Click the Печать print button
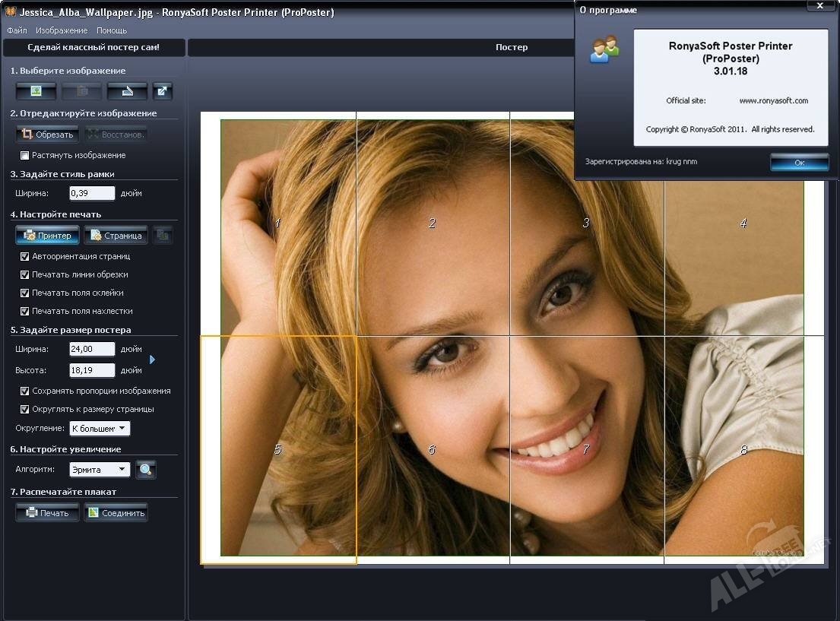The width and height of the screenshot is (840, 621). click(x=47, y=513)
